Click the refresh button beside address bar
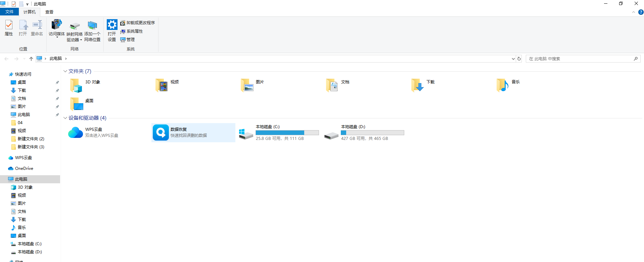644x262 pixels. click(519, 59)
